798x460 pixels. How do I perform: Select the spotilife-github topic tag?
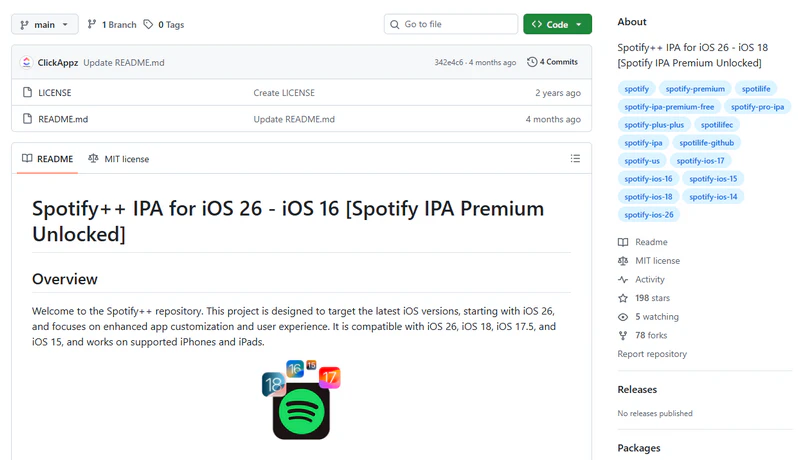click(706, 143)
